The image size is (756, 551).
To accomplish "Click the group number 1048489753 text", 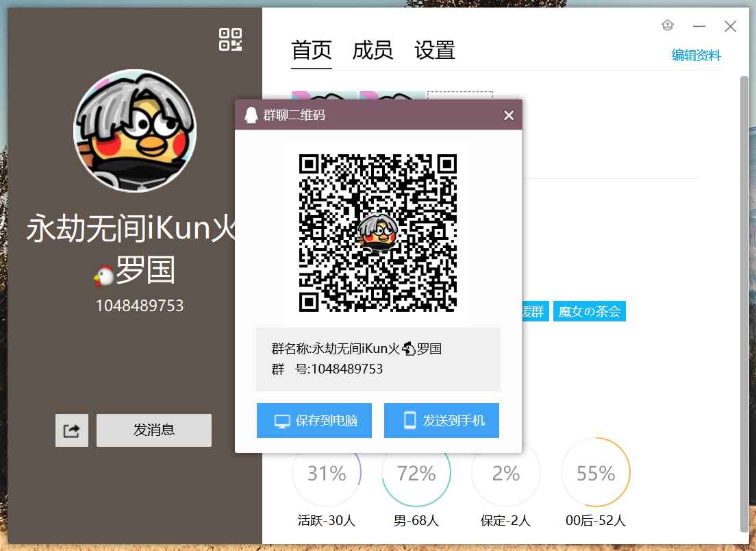I will pyautogui.click(x=140, y=306).
